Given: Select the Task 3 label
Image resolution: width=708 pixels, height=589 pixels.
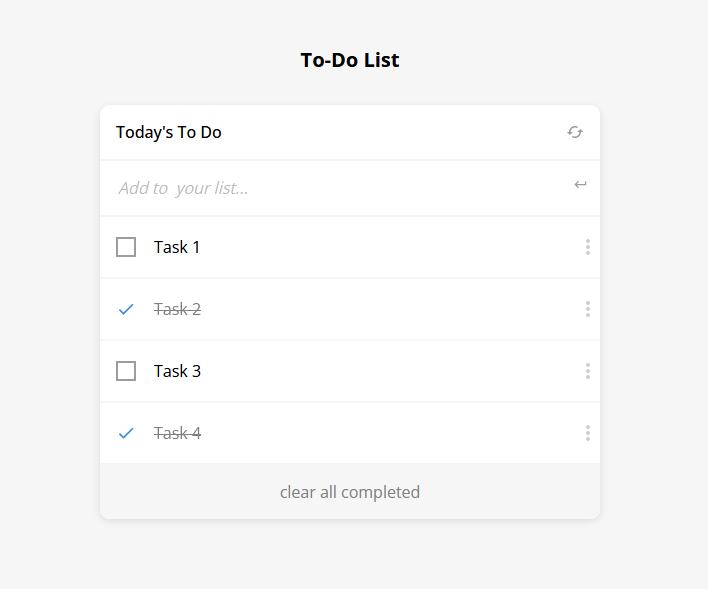Looking at the screenshot, I should pos(177,371).
